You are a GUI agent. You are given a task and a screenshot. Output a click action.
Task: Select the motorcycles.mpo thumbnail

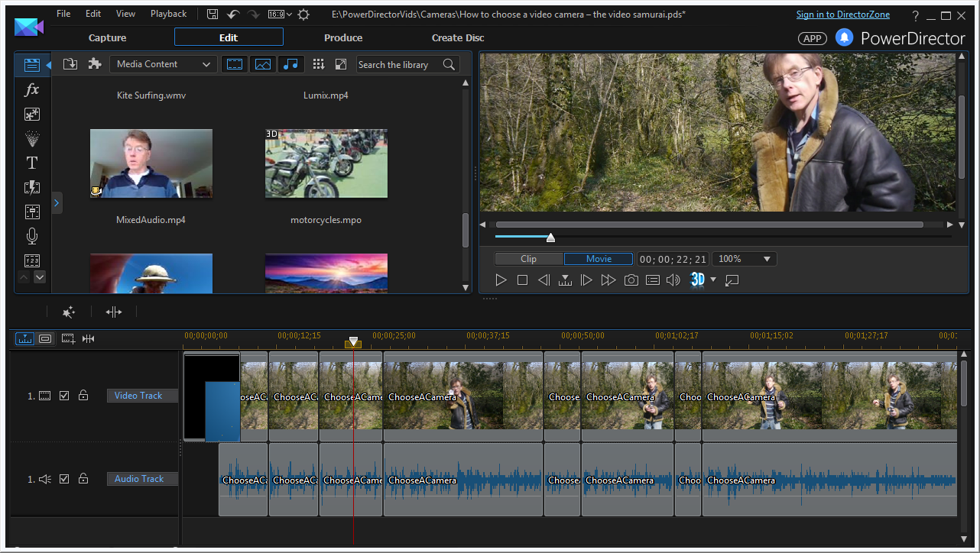pos(326,163)
